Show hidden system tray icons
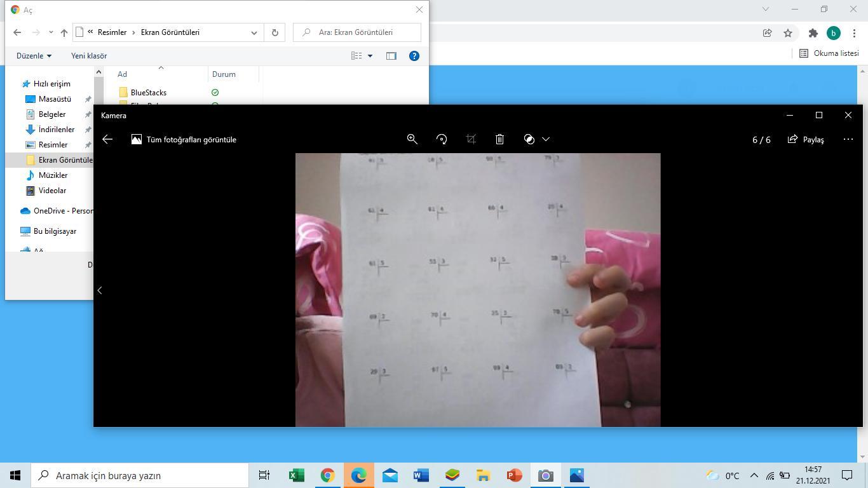The width and height of the screenshot is (868, 488). coord(754,475)
